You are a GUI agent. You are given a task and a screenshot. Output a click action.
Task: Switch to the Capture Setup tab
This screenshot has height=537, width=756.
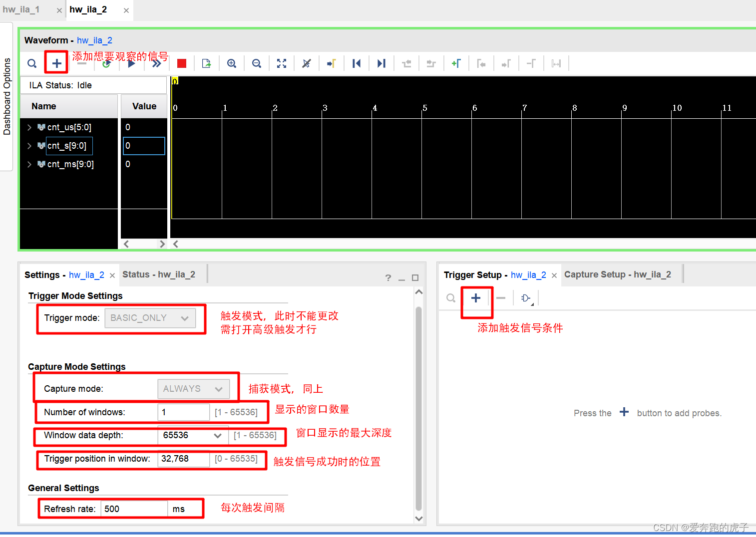click(x=617, y=274)
